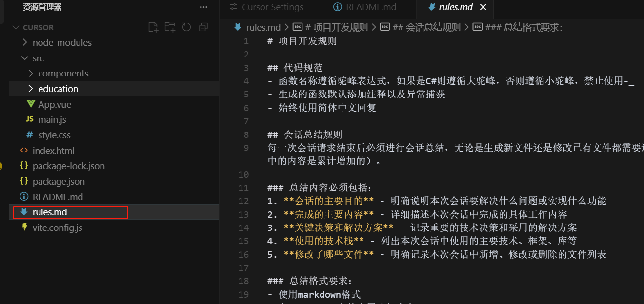Expand the education folder
644x304 pixels.
(31, 89)
